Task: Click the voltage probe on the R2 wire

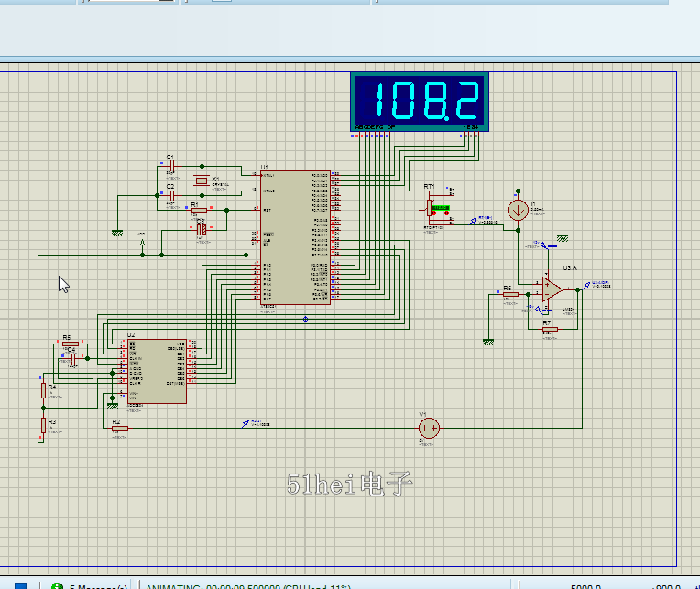Action: click(x=245, y=424)
